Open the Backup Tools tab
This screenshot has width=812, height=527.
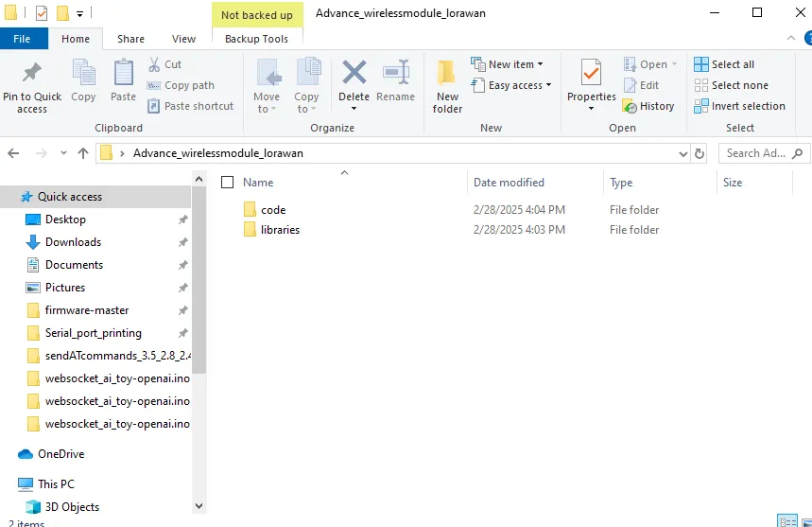(257, 39)
